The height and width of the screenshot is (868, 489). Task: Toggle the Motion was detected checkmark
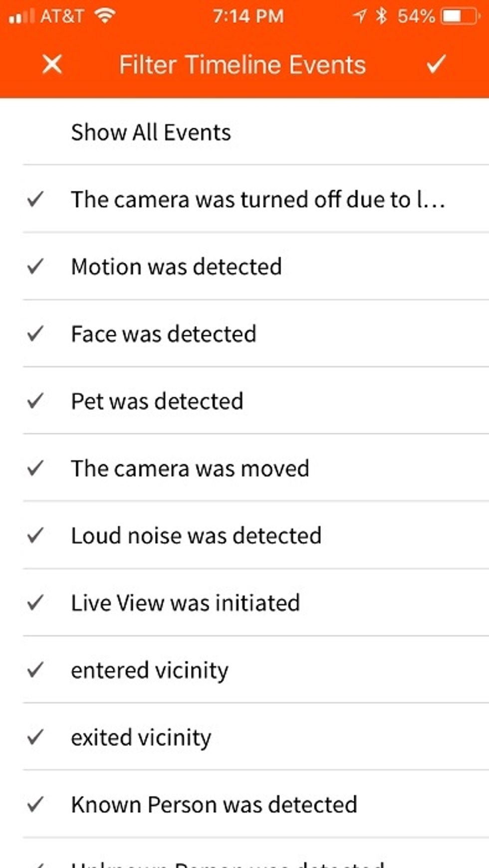pos(35,266)
